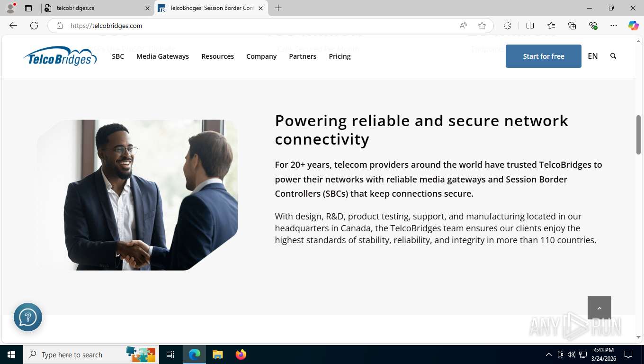
Task: Open the notifications center icon
Action: click(628, 355)
